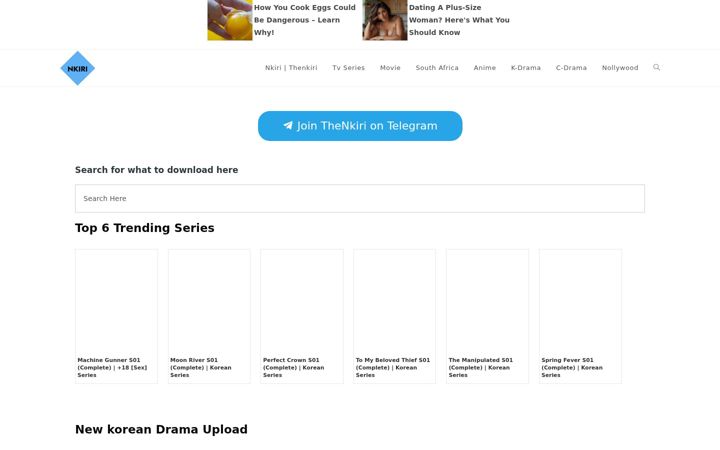Click Machine Gunner S01 title link
Viewport: 720px width, 450px height.
point(112,367)
